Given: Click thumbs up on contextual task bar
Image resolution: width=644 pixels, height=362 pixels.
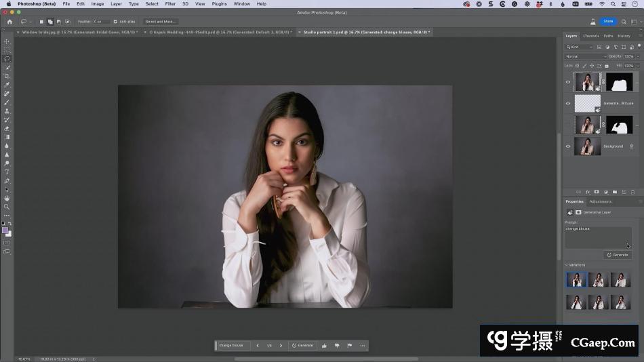Looking at the screenshot, I should tap(324, 346).
